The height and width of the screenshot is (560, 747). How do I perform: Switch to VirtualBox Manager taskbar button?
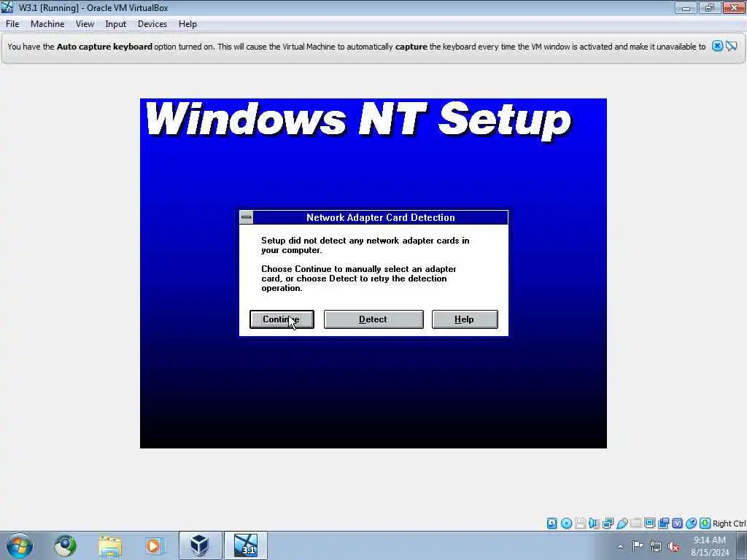point(200,545)
